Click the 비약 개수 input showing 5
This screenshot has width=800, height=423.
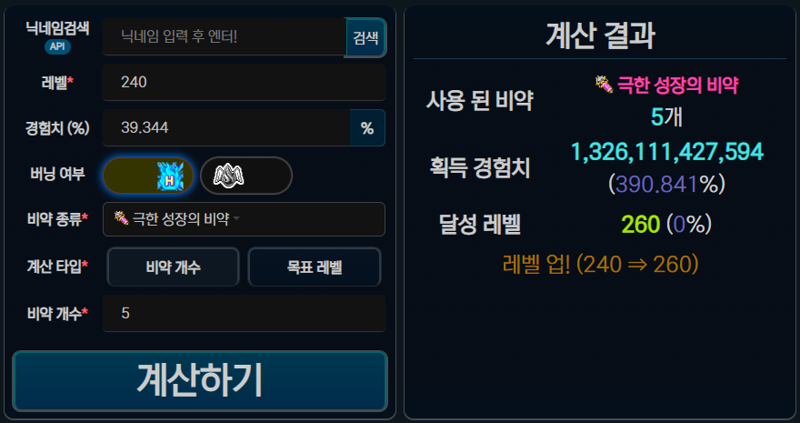pyautogui.click(x=244, y=313)
